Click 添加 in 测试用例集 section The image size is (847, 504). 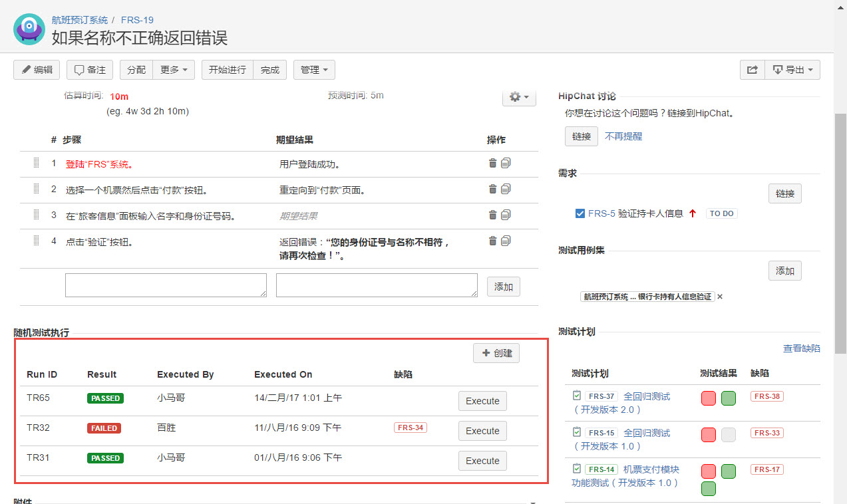[x=785, y=271]
